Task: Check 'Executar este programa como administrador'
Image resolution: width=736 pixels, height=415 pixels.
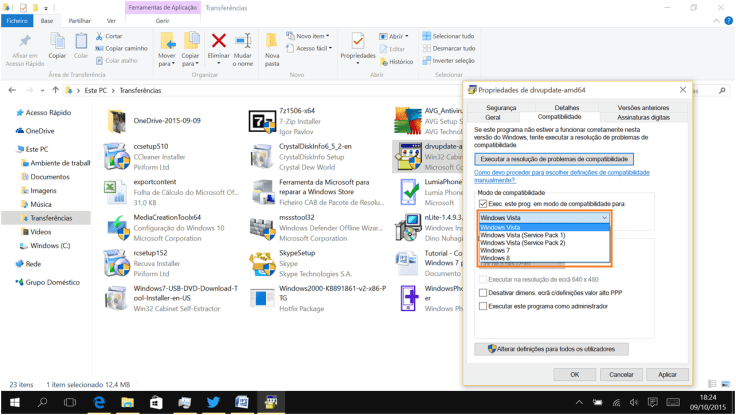Action: click(483, 306)
